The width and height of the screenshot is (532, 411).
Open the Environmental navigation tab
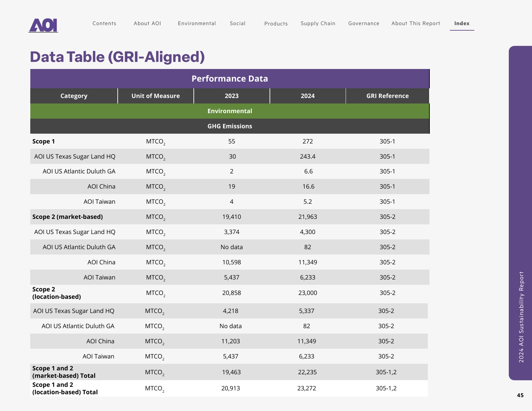click(197, 24)
